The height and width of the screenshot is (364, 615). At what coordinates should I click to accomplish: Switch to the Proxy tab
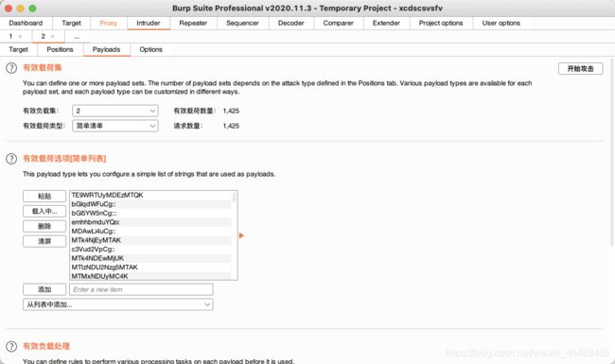[x=108, y=23]
